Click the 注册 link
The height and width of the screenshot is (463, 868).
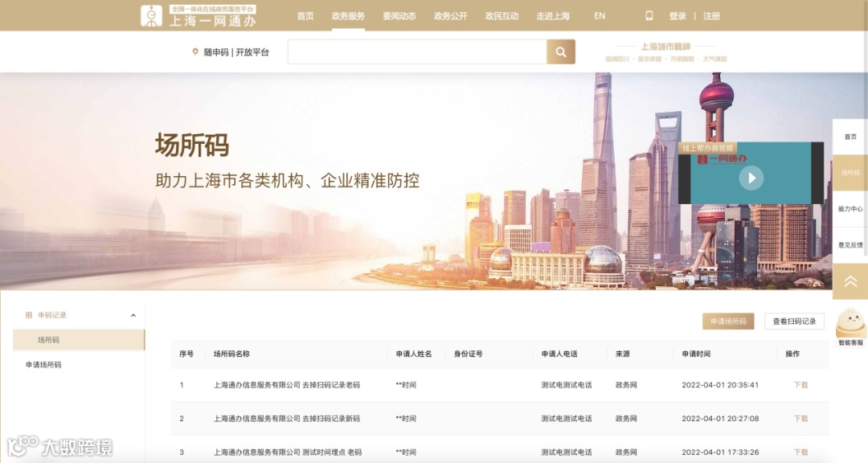pyautogui.click(x=711, y=16)
